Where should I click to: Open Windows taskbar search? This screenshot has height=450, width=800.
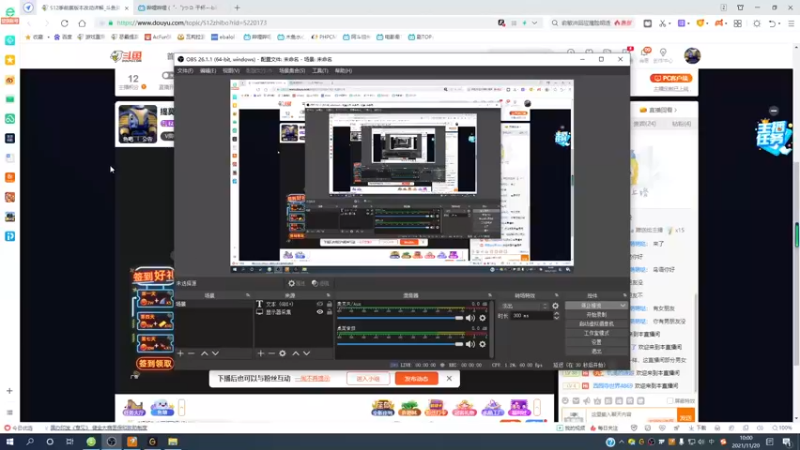pyautogui.click(x=30, y=442)
